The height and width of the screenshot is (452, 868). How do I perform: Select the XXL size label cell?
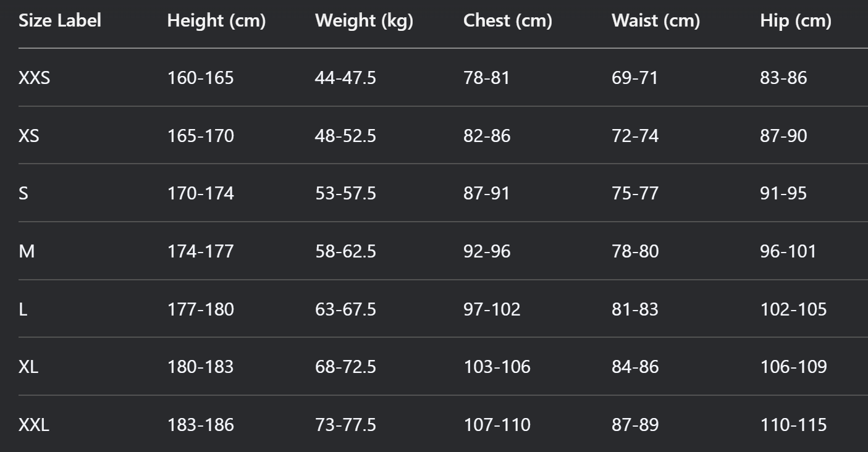tap(34, 425)
